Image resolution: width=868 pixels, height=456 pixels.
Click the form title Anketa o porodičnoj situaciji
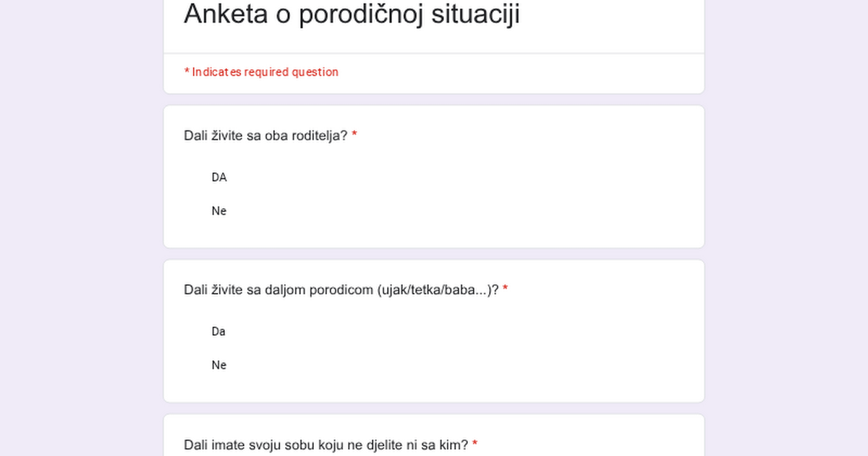pyautogui.click(x=352, y=14)
